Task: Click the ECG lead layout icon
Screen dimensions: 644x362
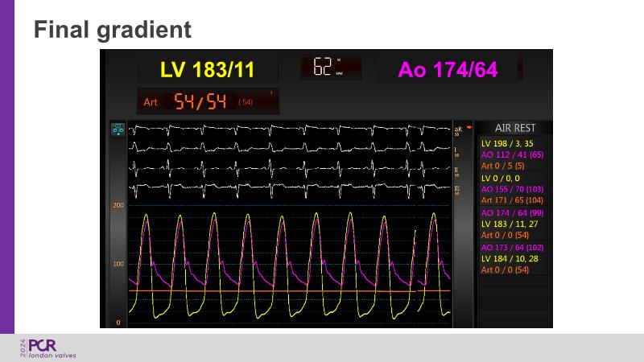Action: click(118, 129)
